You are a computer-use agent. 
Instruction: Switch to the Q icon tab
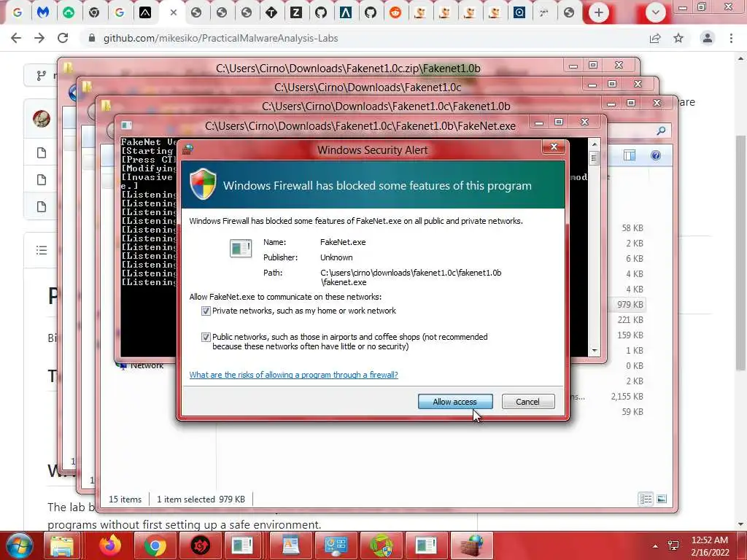tap(519, 12)
